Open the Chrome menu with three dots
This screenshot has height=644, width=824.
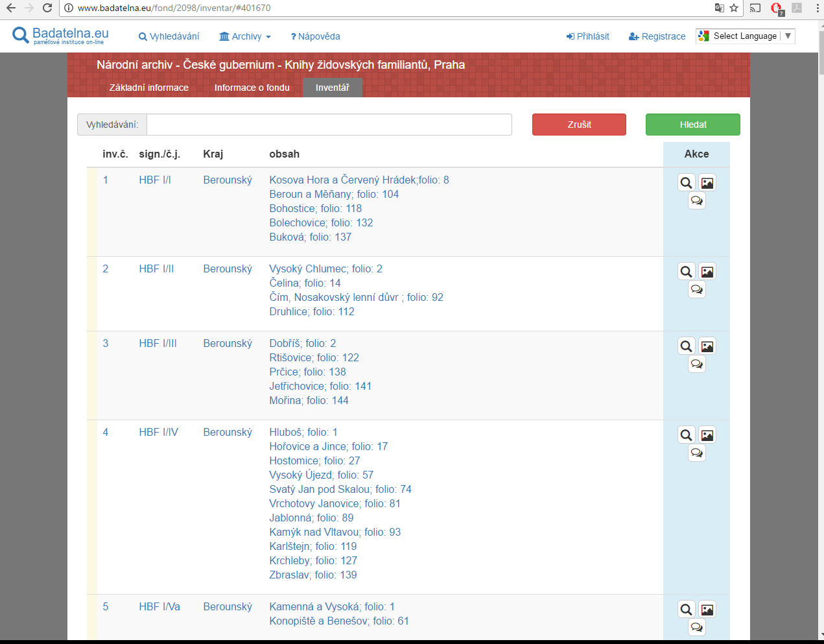[x=817, y=8]
